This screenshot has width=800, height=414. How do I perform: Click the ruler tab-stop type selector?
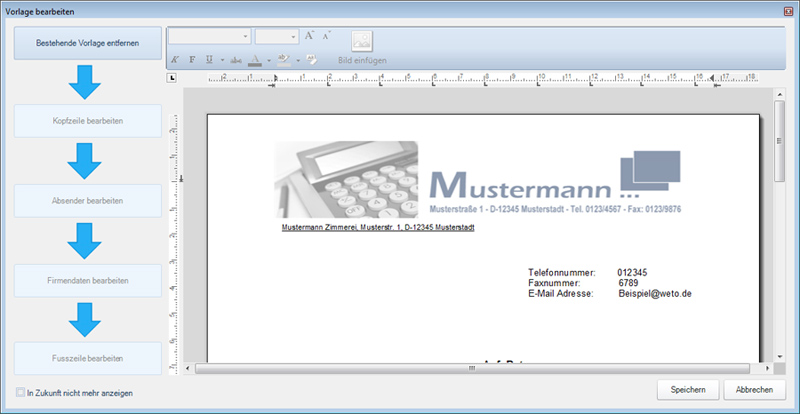point(172,77)
